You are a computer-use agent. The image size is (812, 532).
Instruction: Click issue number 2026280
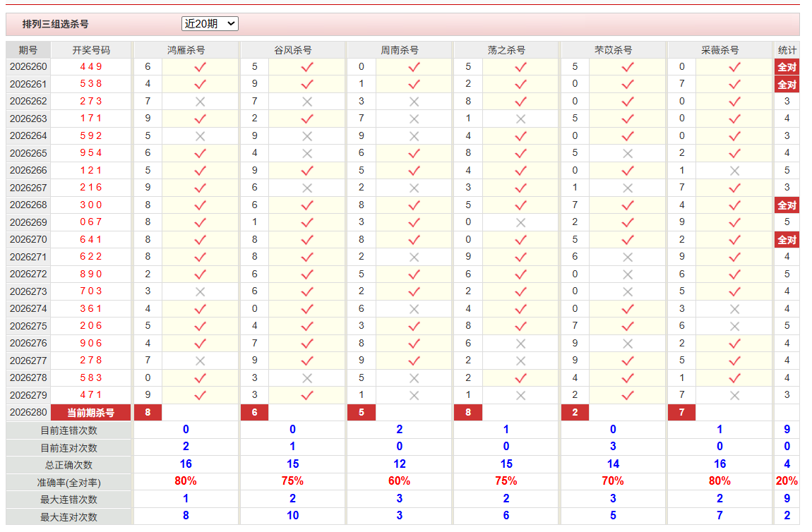coord(28,413)
